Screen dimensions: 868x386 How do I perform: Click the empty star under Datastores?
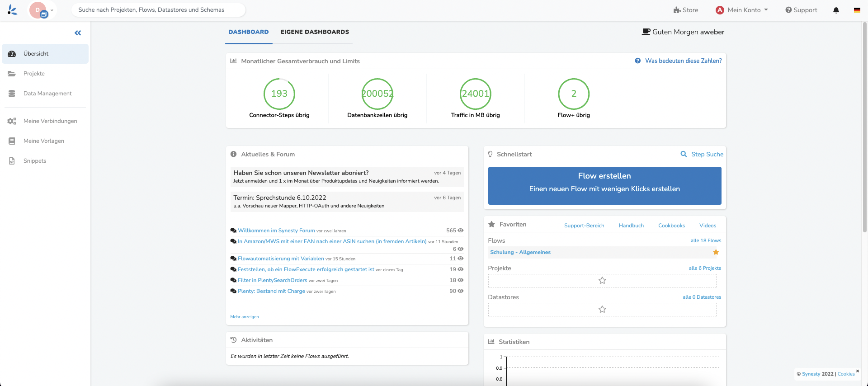pyautogui.click(x=602, y=310)
